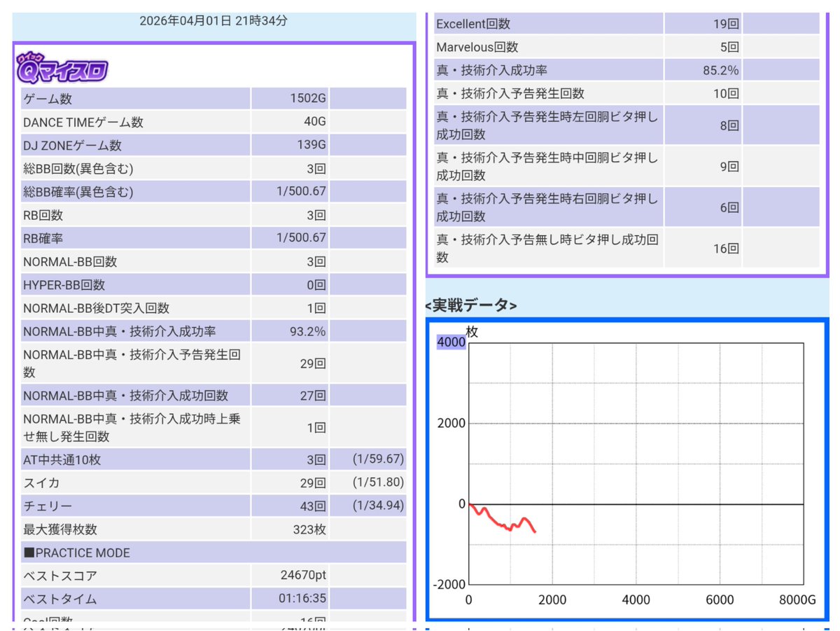Select the NORMAL-BB後DT突入回数 label
Viewport: 840px width, 631px height.
97,308
